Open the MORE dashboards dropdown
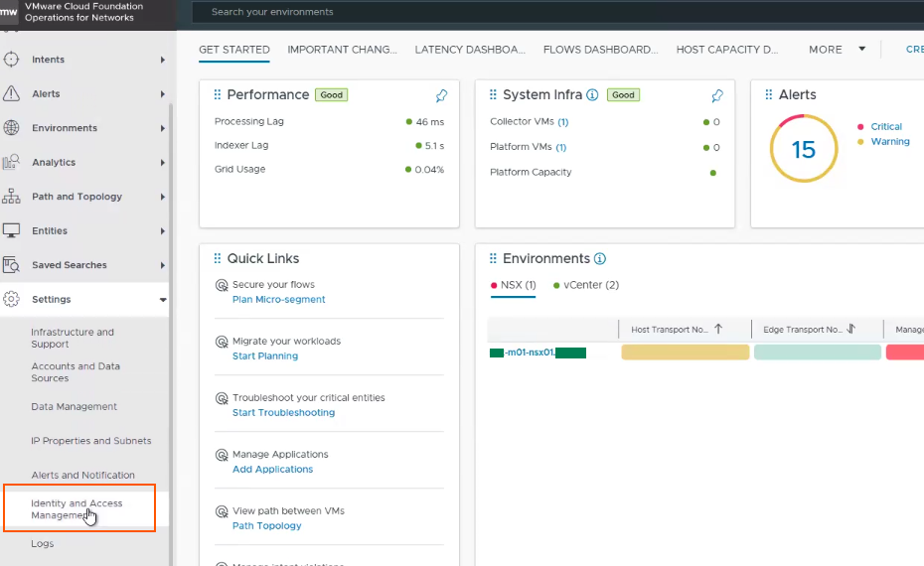924x566 pixels. coord(837,50)
